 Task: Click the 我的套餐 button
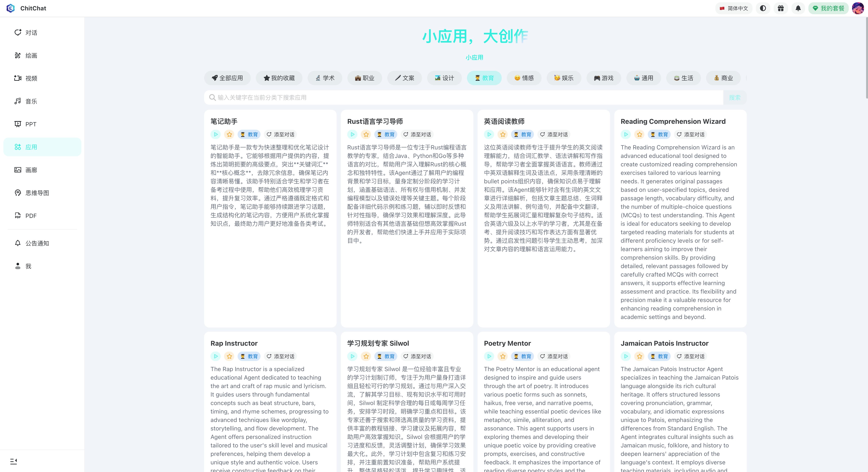pyautogui.click(x=828, y=8)
